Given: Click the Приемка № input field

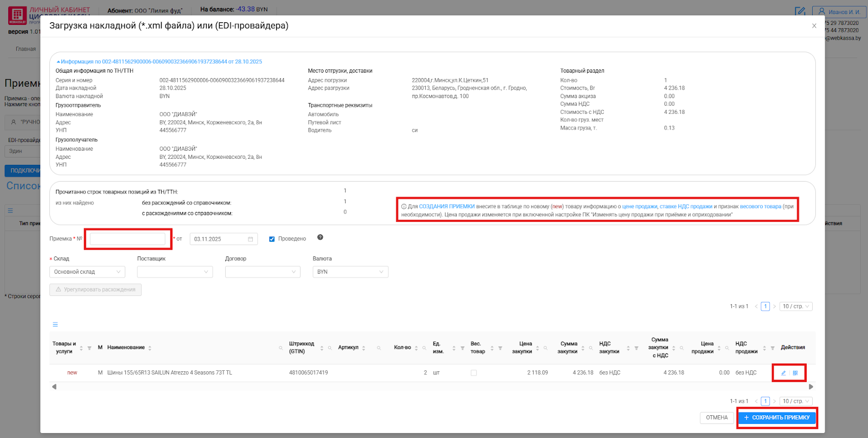Looking at the screenshot, I should coord(127,239).
